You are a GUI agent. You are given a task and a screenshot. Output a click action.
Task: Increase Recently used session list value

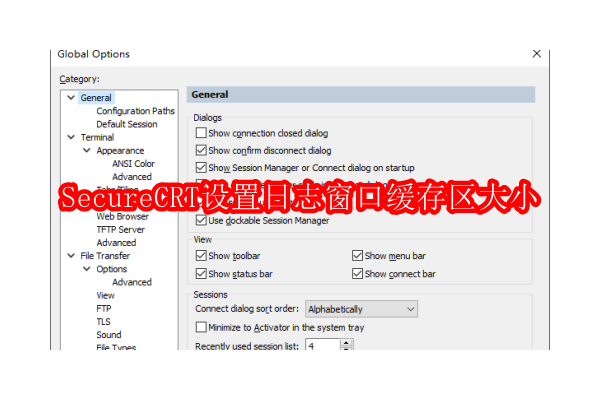coord(346,343)
